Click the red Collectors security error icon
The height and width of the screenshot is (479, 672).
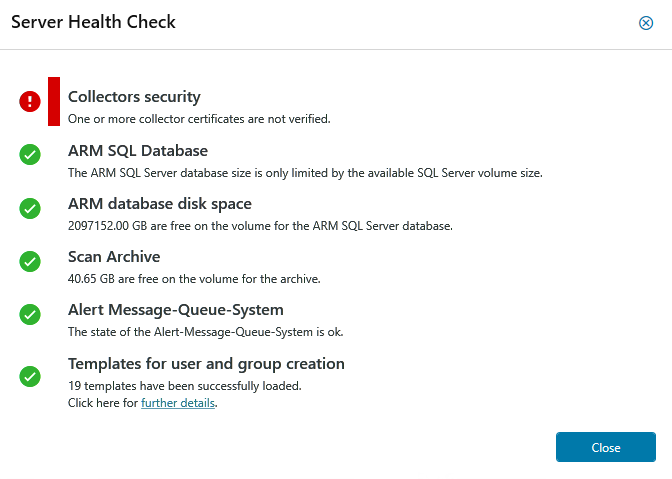[x=30, y=102]
